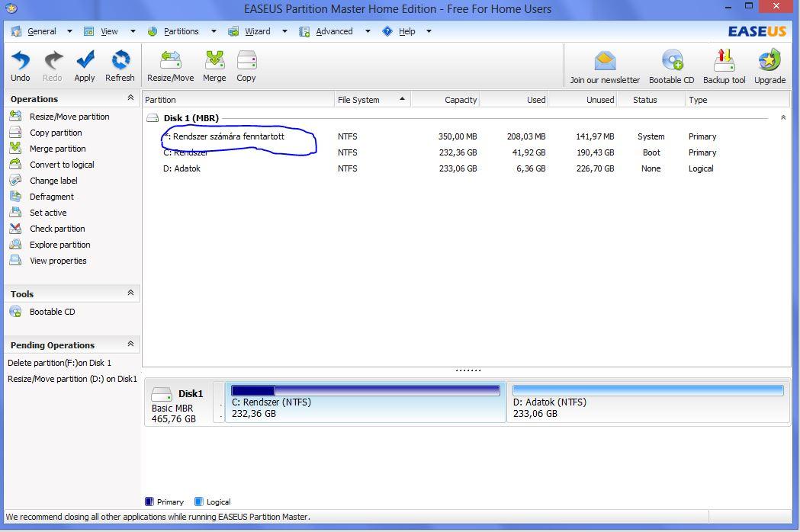Sort by Capacity column header

[445, 99]
